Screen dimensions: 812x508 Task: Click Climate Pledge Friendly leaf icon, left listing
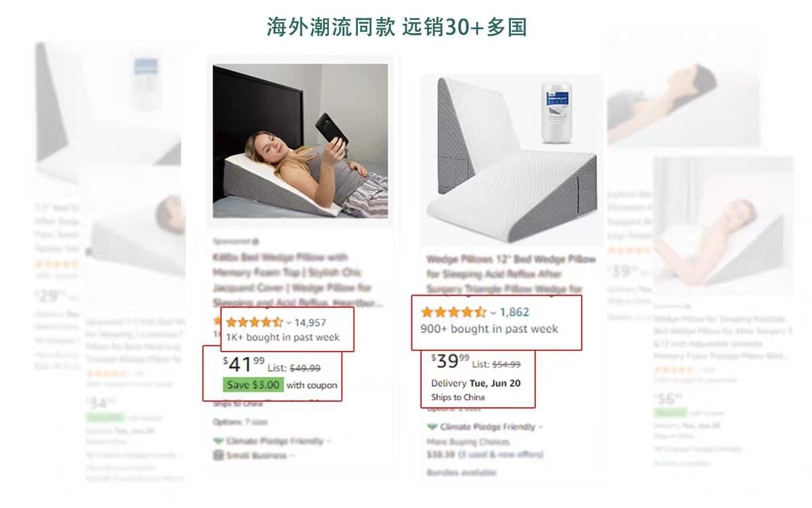pos(218,441)
